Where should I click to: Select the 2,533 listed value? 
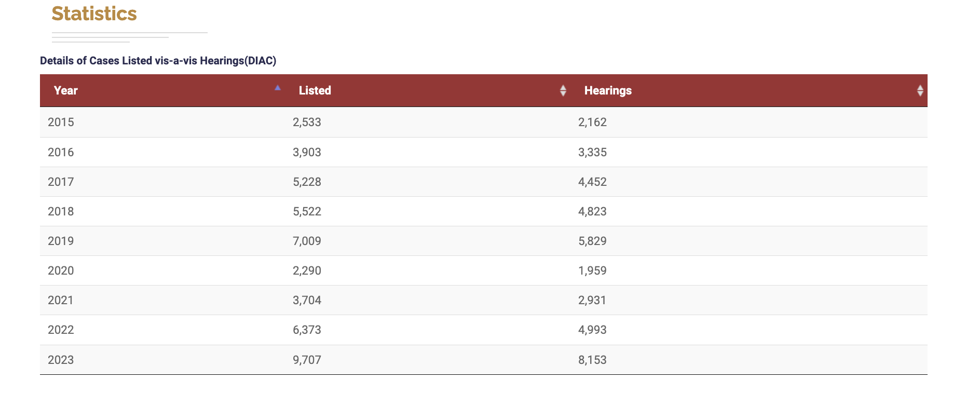click(x=307, y=123)
